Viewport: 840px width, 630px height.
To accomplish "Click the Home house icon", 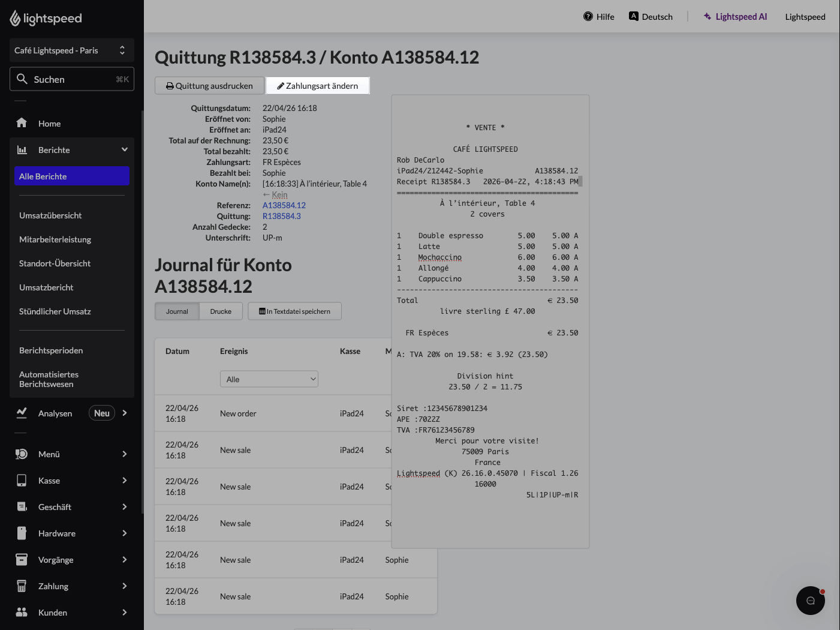I will tap(22, 123).
